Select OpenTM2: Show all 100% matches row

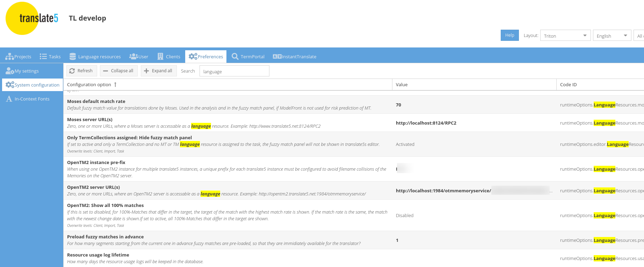pyautogui.click(x=354, y=215)
